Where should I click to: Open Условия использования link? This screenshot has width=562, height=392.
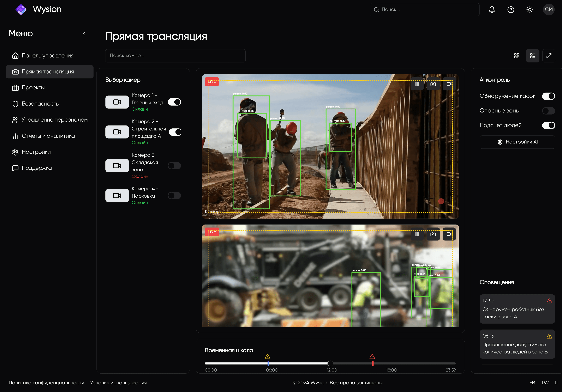(118, 383)
